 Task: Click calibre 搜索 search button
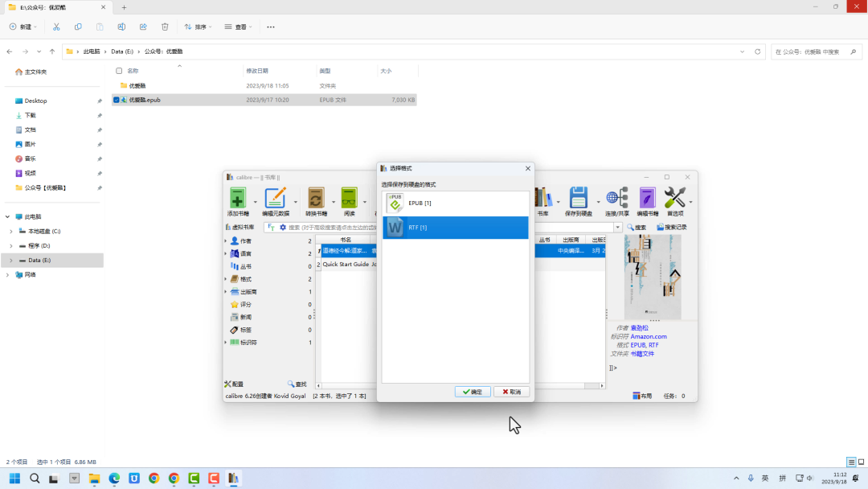(637, 228)
